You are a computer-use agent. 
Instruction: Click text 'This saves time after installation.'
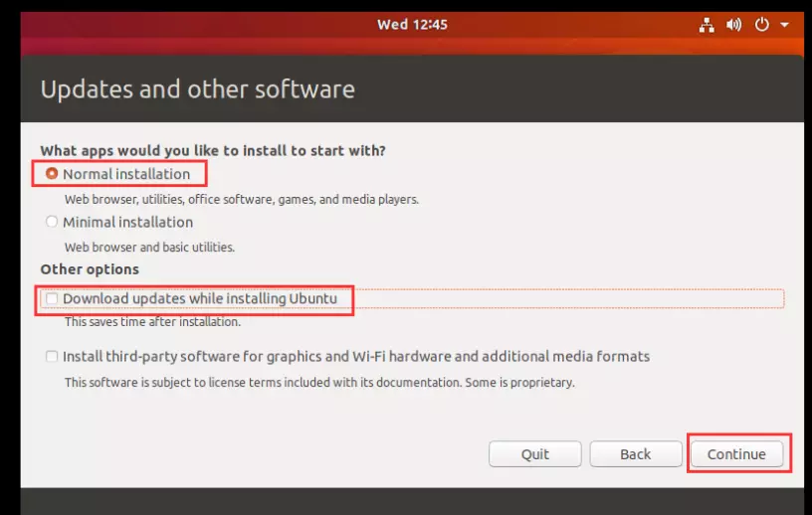coord(153,321)
